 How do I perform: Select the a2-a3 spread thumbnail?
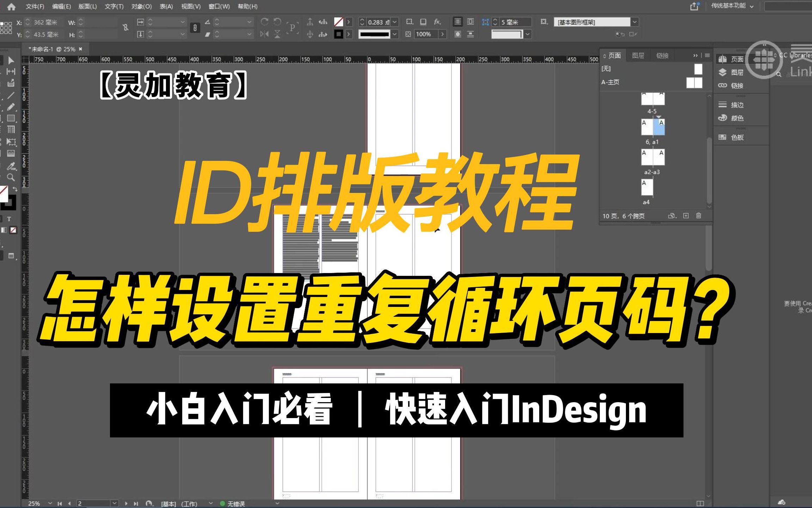tap(653, 157)
